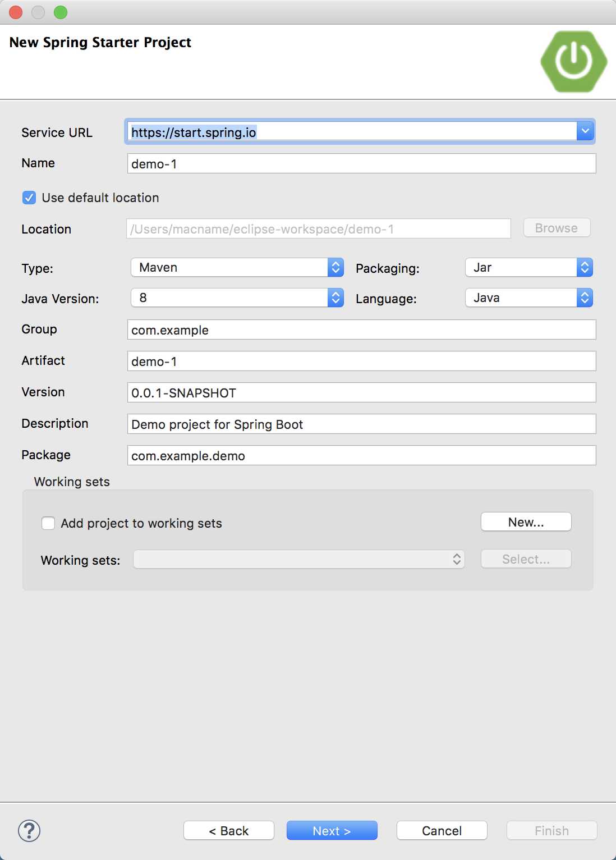Click the Working sets group heading

72,482
